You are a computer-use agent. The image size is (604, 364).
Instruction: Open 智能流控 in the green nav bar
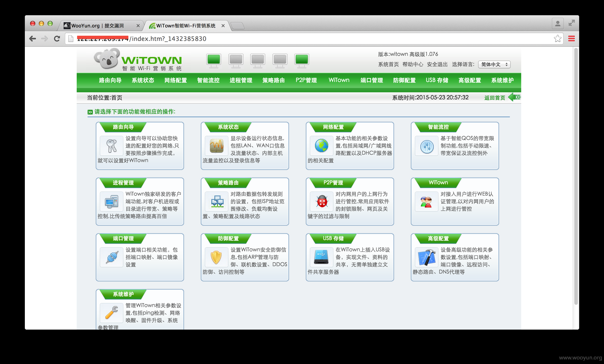(208, 80)
